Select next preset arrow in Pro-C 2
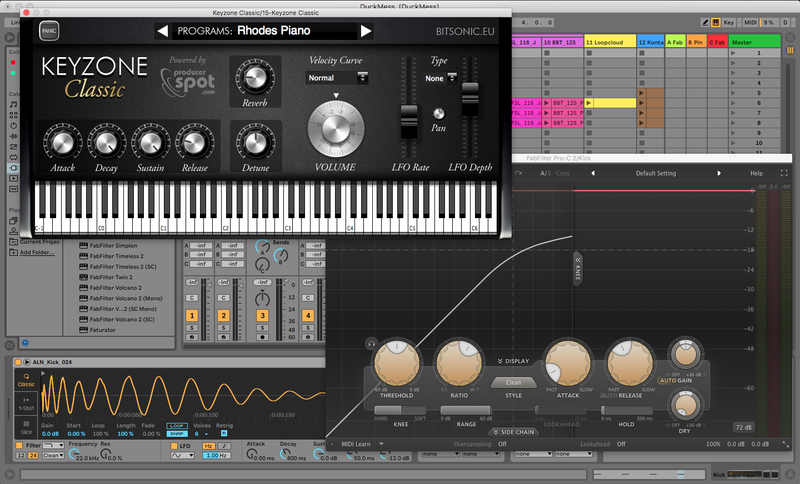This screenshot has width=800, height=484. pos(719,173)
